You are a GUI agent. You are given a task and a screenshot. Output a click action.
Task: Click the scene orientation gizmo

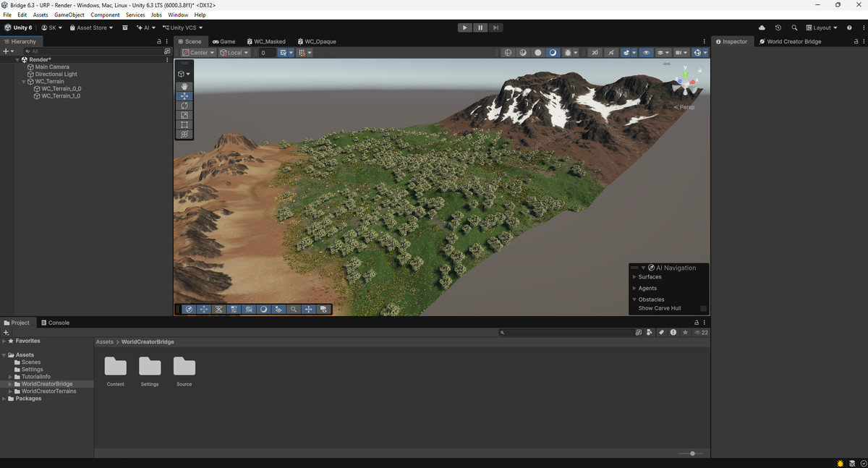pyautogui.click(x=685, y=83)
